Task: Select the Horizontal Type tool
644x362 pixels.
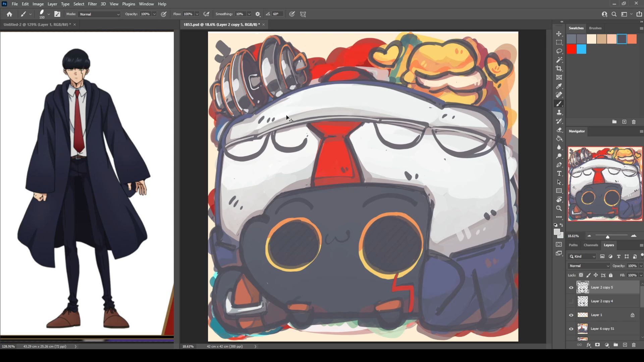Action: (559, 173)
